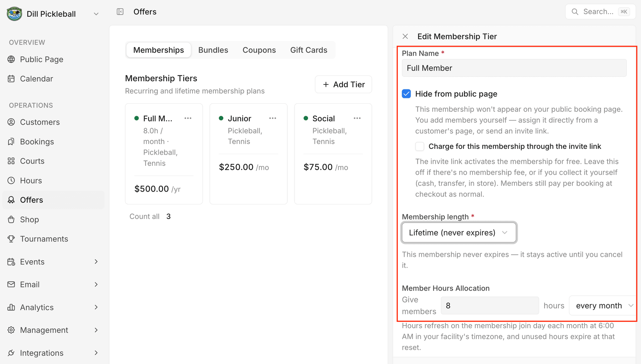Click the Dill Pickleball logo icon
This screenshot has height=364, width=641.
click(14, 14)
